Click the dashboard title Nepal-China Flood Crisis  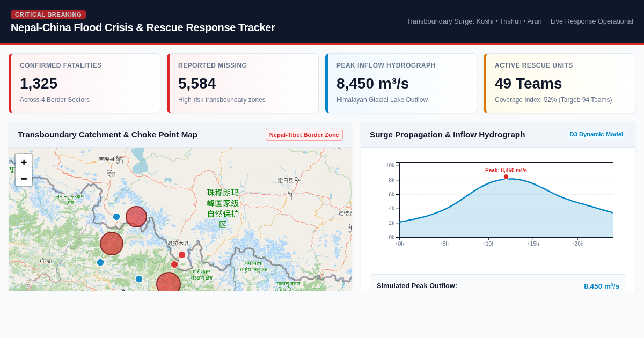pyautogui.click(x=143, y=27)
